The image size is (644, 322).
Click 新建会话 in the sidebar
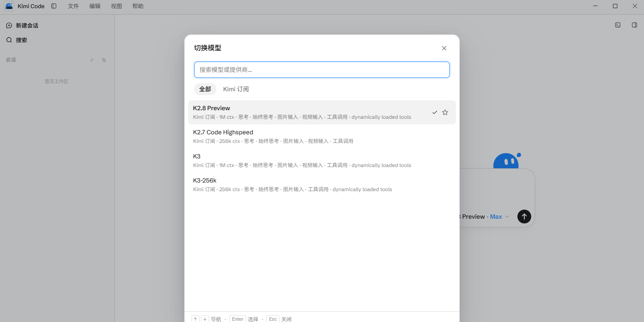(x=27, y=26)
